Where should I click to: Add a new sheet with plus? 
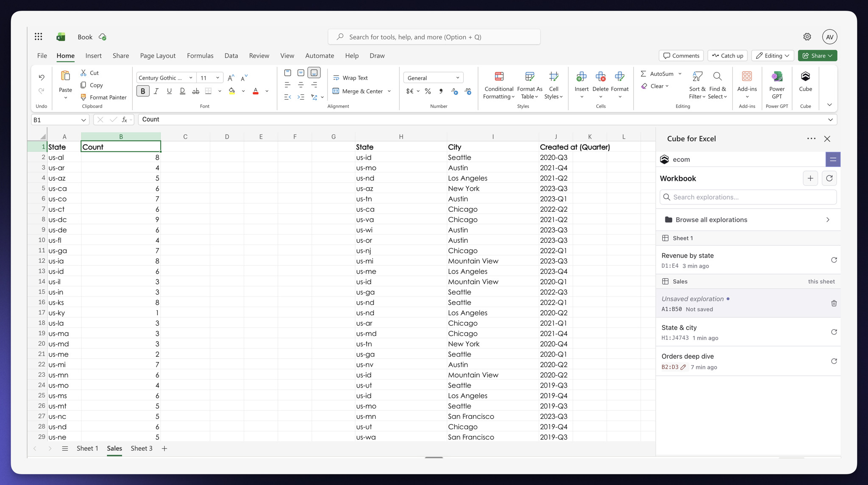(164, 448)
